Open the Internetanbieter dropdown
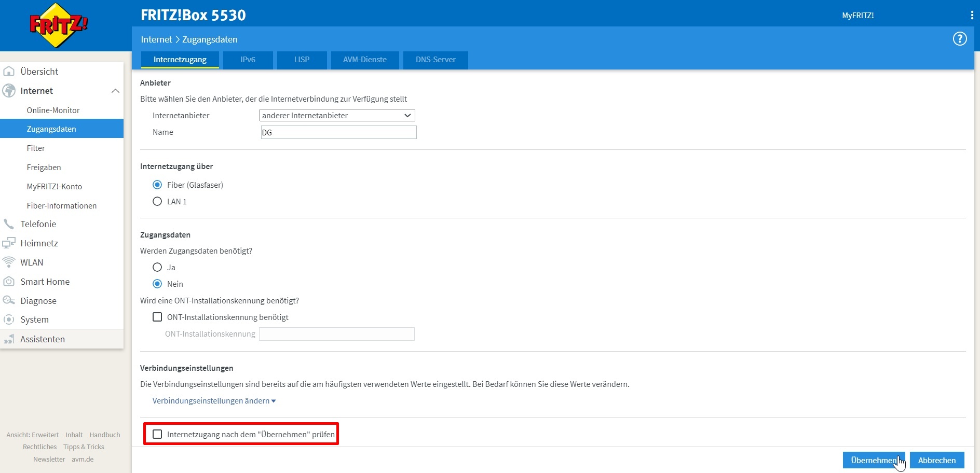 [337, 115]
